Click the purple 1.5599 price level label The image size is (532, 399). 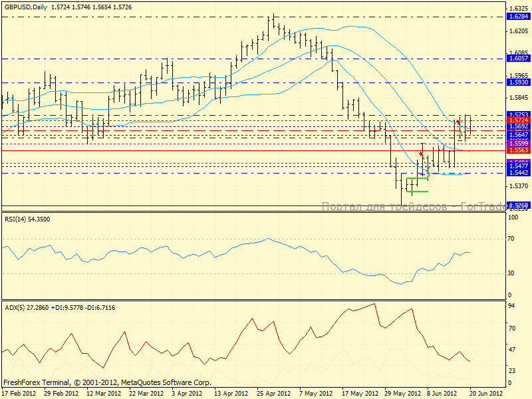coord(517,143)
